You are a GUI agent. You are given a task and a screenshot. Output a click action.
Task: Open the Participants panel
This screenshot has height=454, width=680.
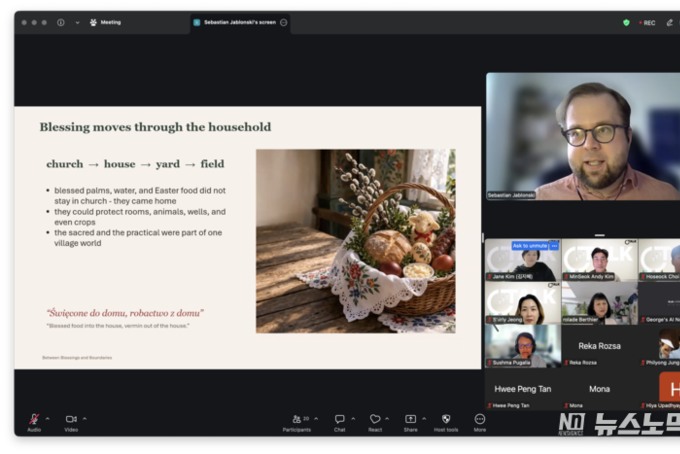296,419
